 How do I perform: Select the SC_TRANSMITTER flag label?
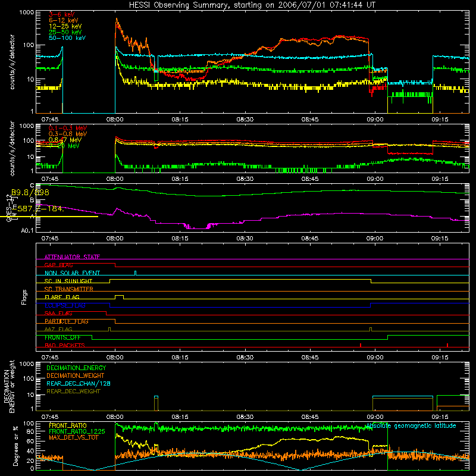(69, 289)
